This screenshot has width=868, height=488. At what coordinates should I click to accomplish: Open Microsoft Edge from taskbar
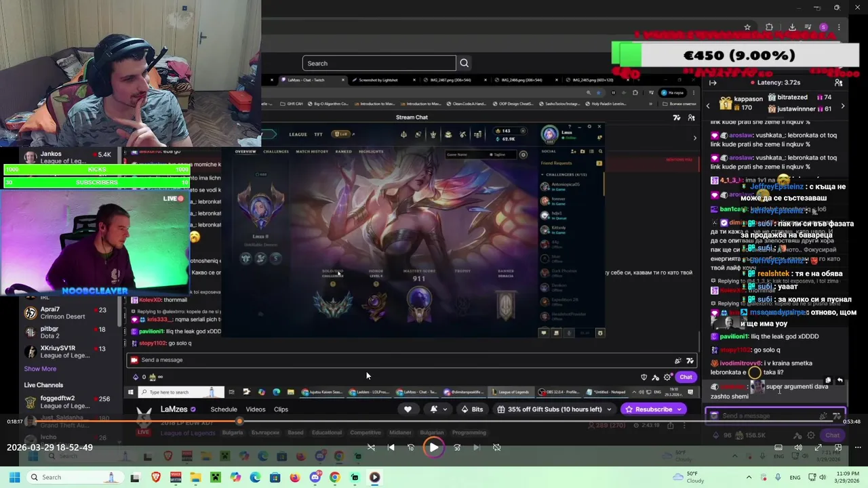coord(255,477)
